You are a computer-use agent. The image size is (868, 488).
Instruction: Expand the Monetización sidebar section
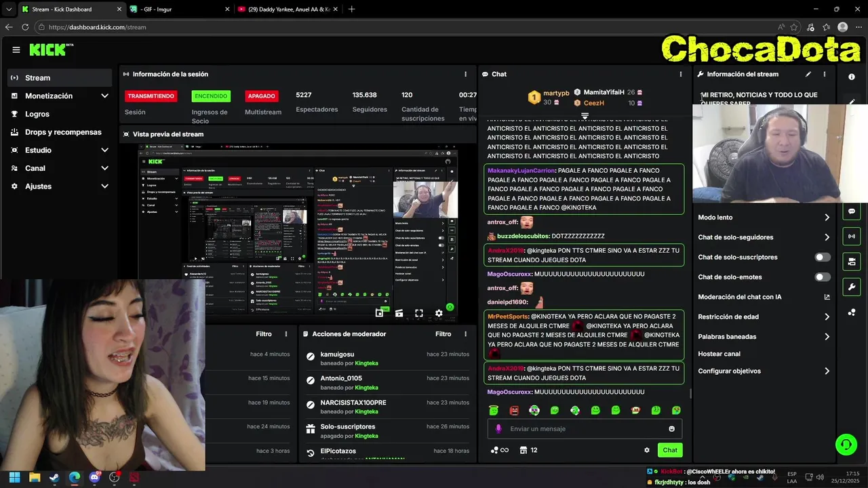104,96
